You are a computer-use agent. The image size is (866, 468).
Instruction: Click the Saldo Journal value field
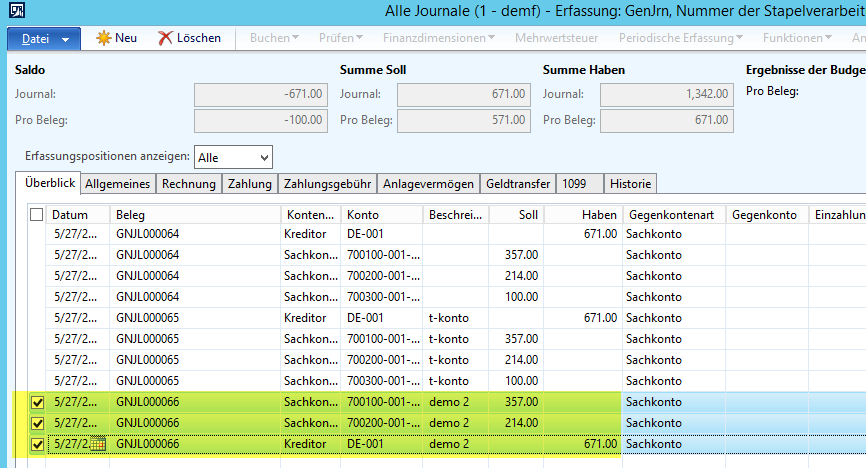pos(259,95)
